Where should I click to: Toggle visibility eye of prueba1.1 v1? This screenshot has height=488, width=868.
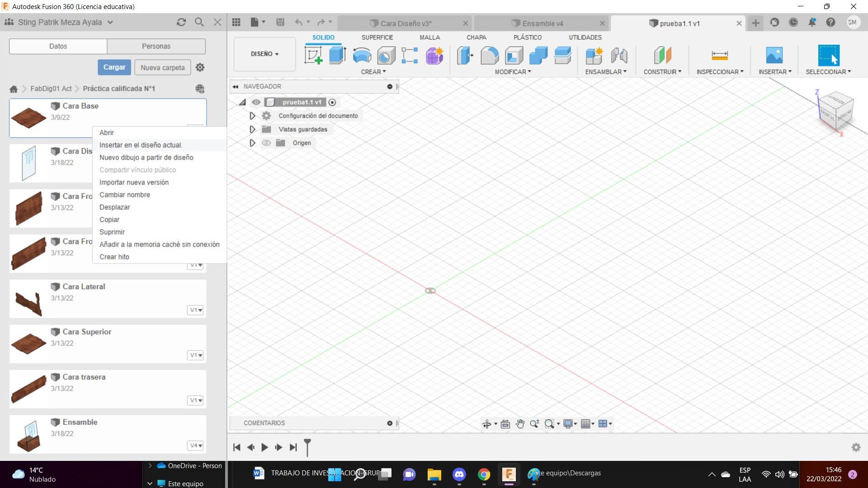(256, 102)
